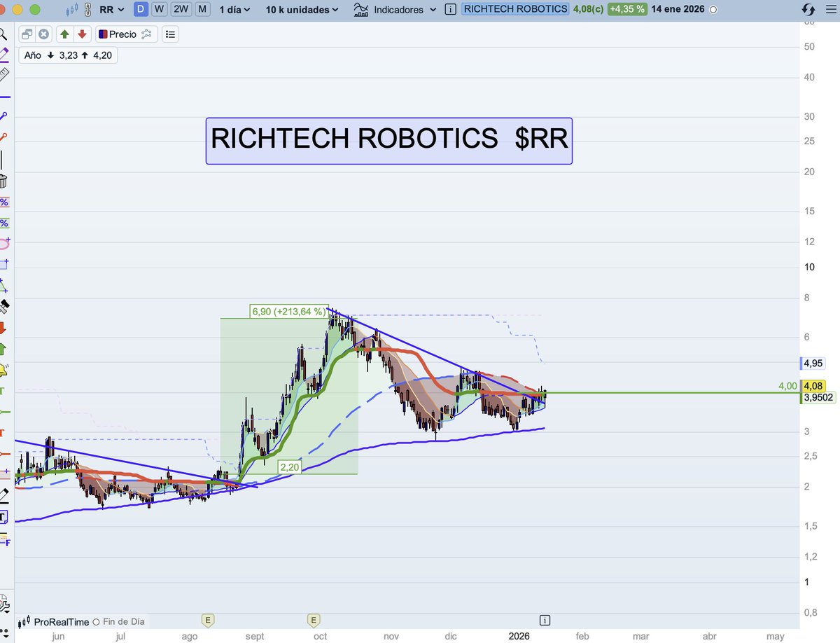840x643 pixels.
Task: Click the red down arrow sidebar tool
Action: click(x=3, y=327)
